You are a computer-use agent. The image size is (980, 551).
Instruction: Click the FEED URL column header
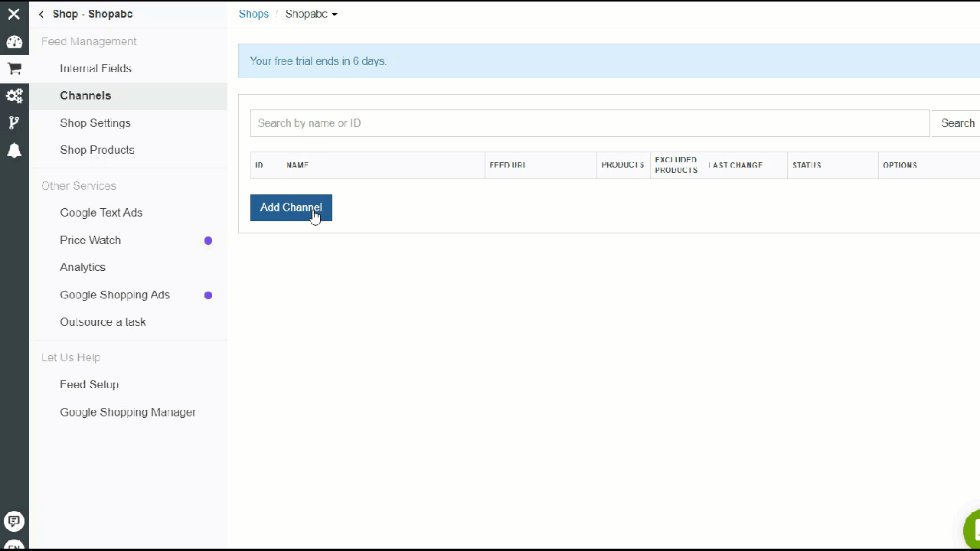(x=508, y=165)
